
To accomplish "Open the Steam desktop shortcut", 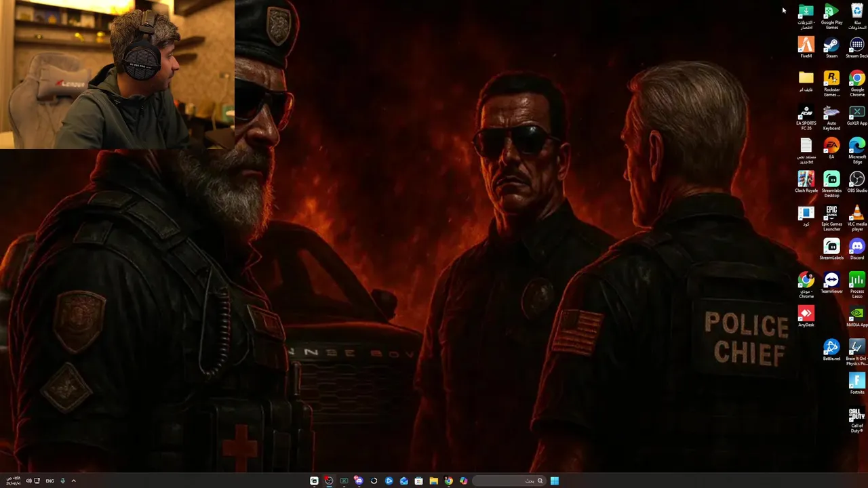I will pyautogui.click(x=831, y=48).
